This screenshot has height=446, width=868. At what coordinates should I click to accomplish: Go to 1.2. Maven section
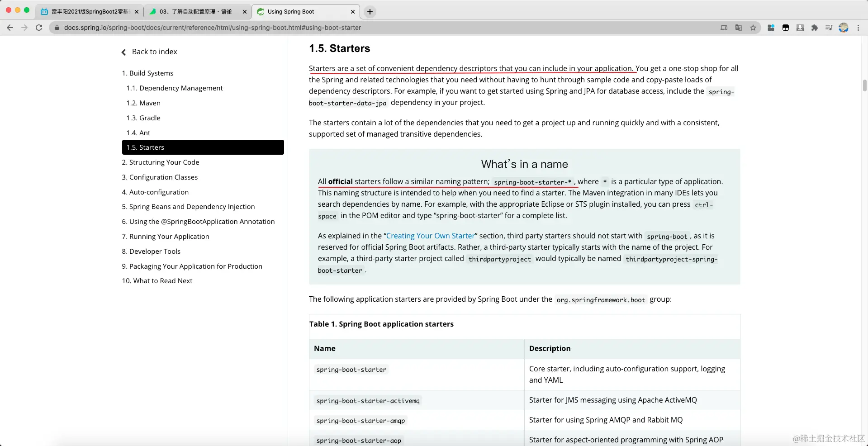click(x=143, y=103)
